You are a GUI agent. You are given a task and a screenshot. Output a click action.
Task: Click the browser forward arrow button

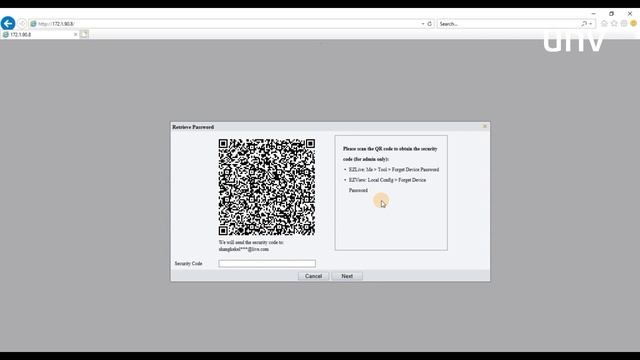point(22,24)
